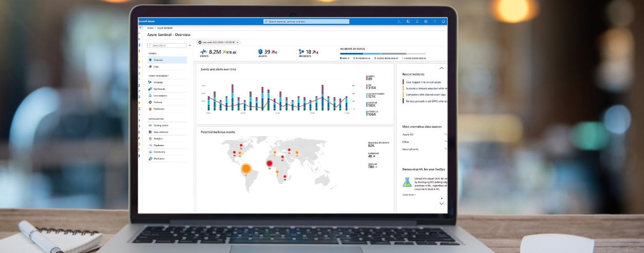The width and height of the screenshot is (644, 253).
Task: Click the Alerts 89 legend entry
Action: pyautogui.click(x=370, y=78)
